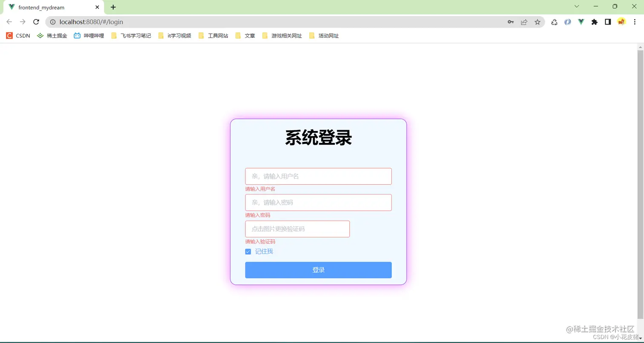644x343 pixels.
Task: Click the scrollbar up arrow
Action: click(640, 46)
